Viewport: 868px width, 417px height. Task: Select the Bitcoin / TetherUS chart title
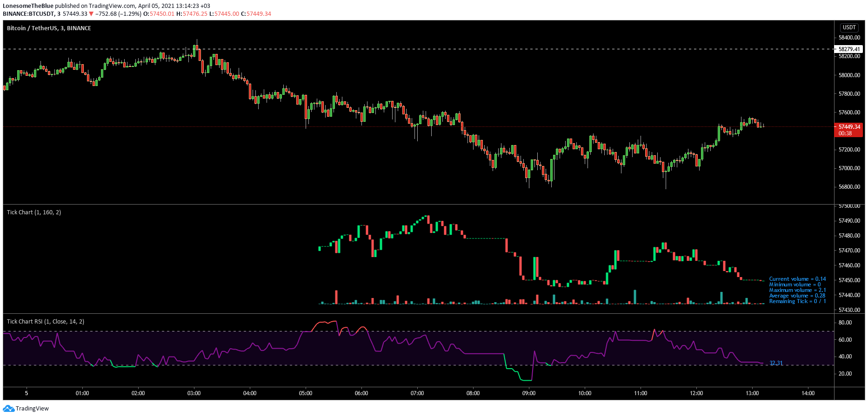coord(49,28)
